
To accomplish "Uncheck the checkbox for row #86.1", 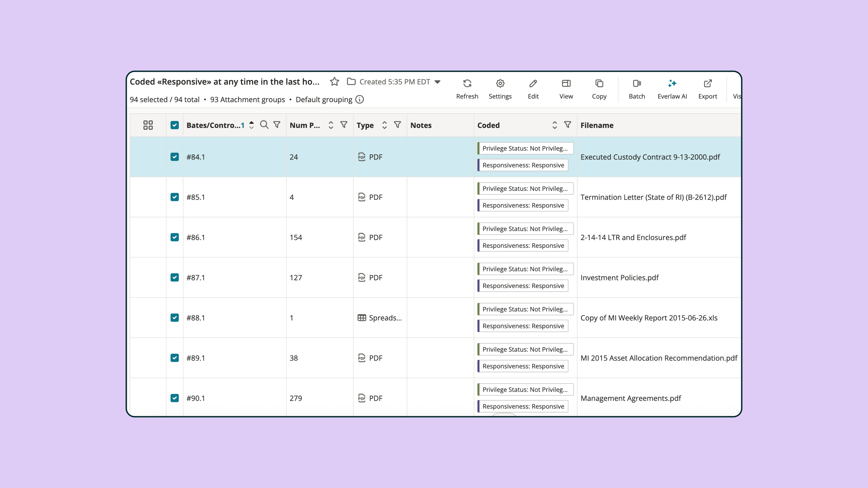I will 175,237.
